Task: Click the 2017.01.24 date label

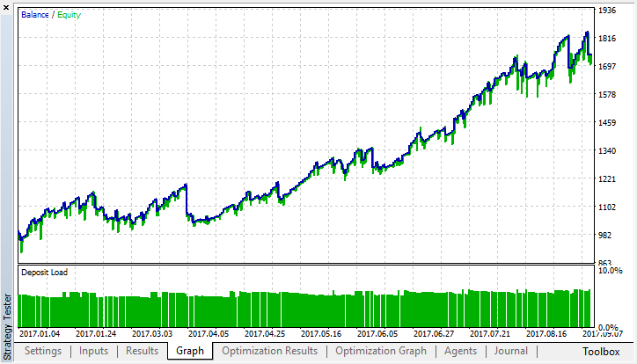Action: tap(96, 333)
